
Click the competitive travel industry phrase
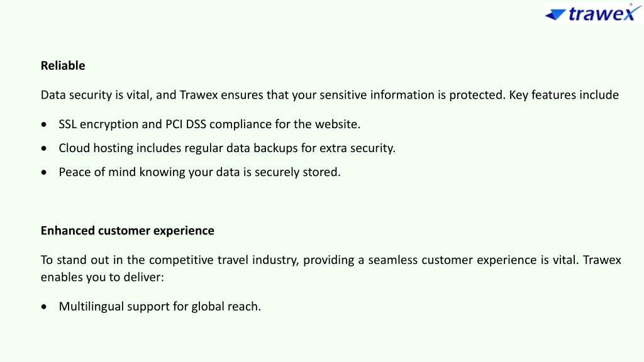click(x=224, y=260)
